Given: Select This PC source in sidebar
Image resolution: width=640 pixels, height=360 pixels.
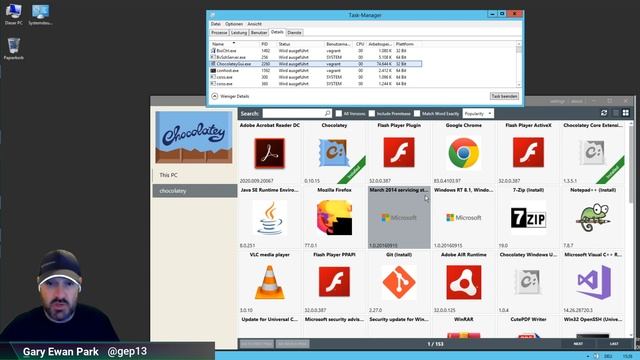Looking at the screenshot, I should click(x=195, y=175).
